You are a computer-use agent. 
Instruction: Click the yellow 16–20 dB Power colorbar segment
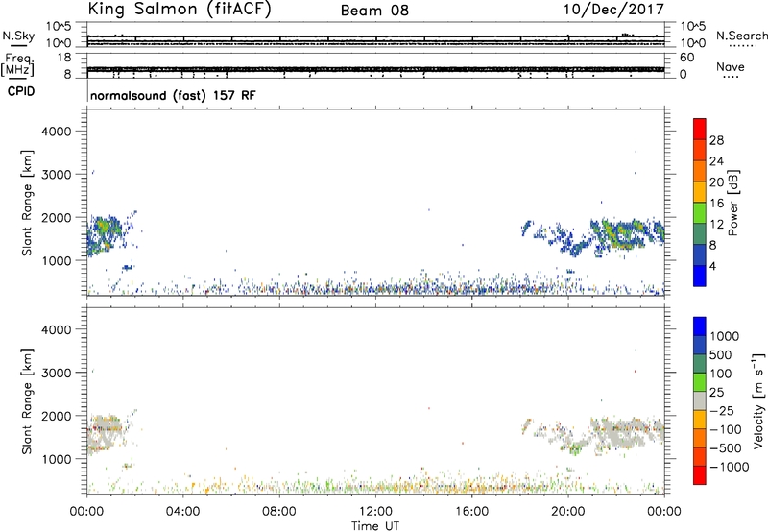click(x=700, y=191)
